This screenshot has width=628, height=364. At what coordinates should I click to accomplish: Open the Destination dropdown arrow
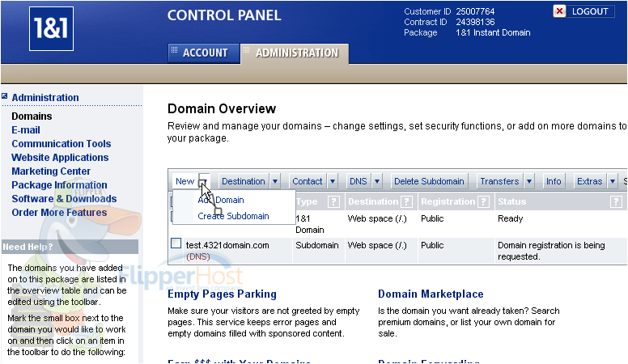275,181
